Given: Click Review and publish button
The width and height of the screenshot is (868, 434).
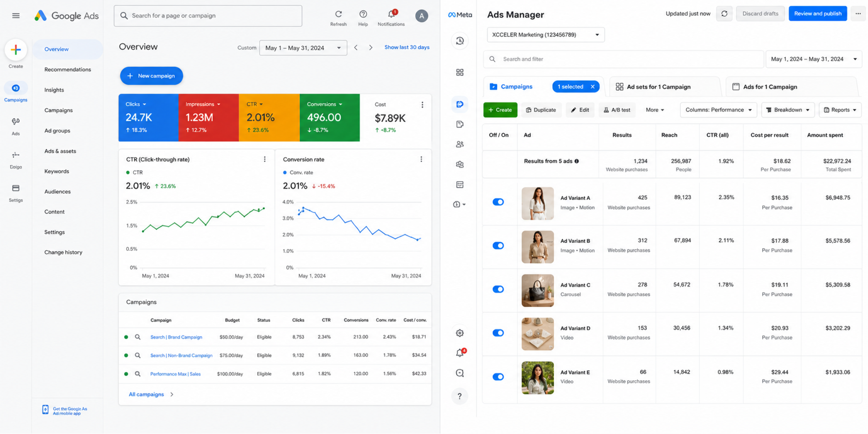Looking at the screenshot, I should 817,13.
